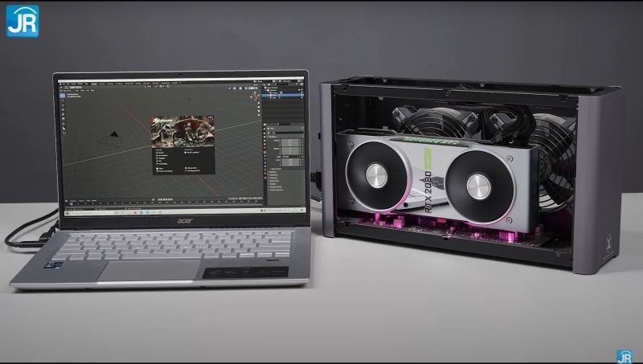Open Development Fund link on splash screen
Viewport: 643px width, 364px height.
(x=193, y=170)
